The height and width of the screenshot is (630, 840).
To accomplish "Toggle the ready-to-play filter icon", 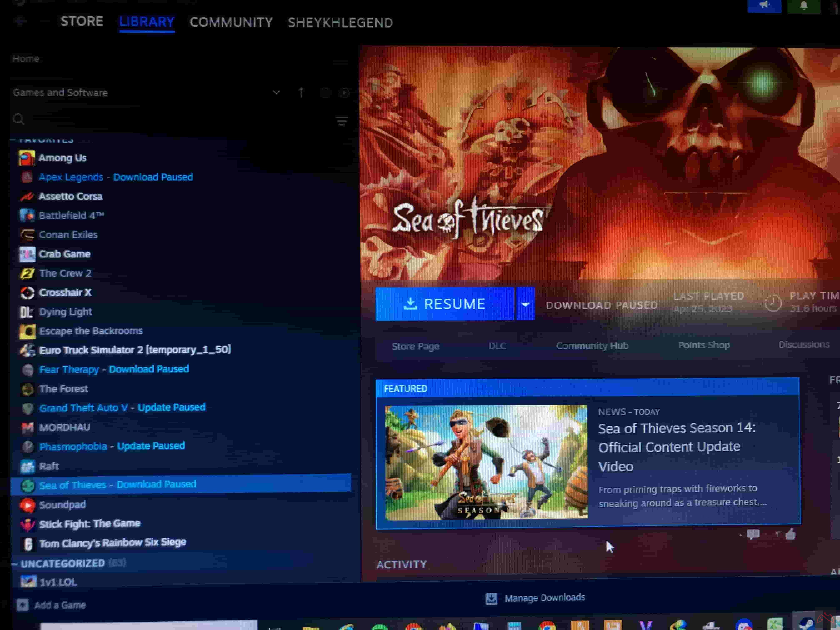I will pos(344,93).
